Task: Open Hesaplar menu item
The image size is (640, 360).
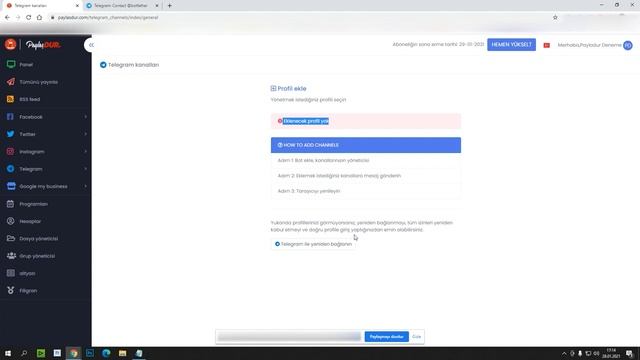Action: 46,221
